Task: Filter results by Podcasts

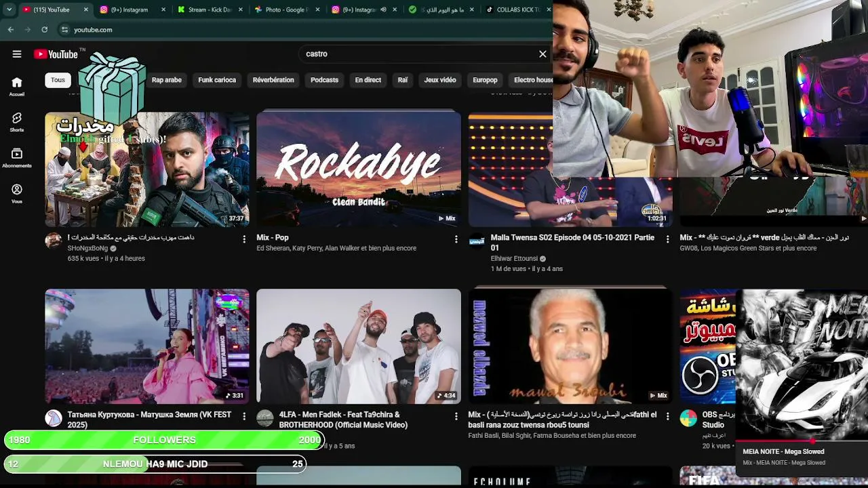Action: pos(324,80)
